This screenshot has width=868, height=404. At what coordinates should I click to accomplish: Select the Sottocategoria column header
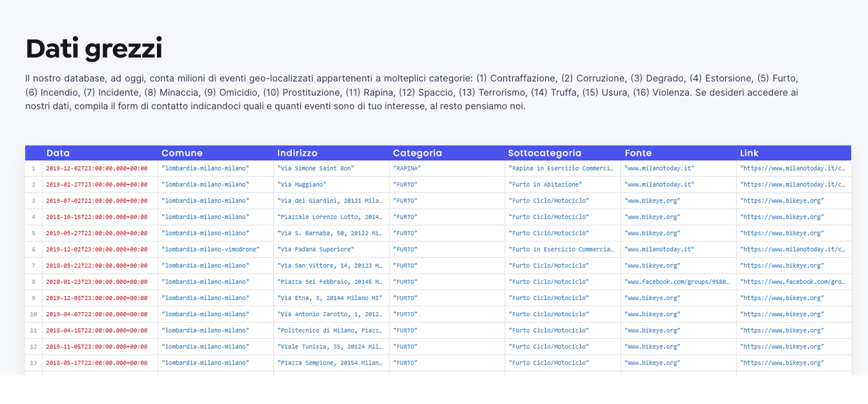click(544, 153)
